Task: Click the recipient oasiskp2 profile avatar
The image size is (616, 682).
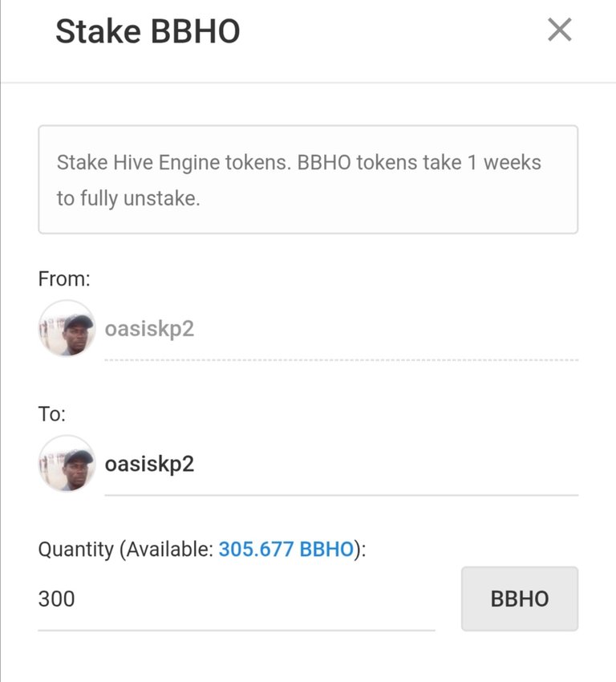Action: (x=67, y=464)
